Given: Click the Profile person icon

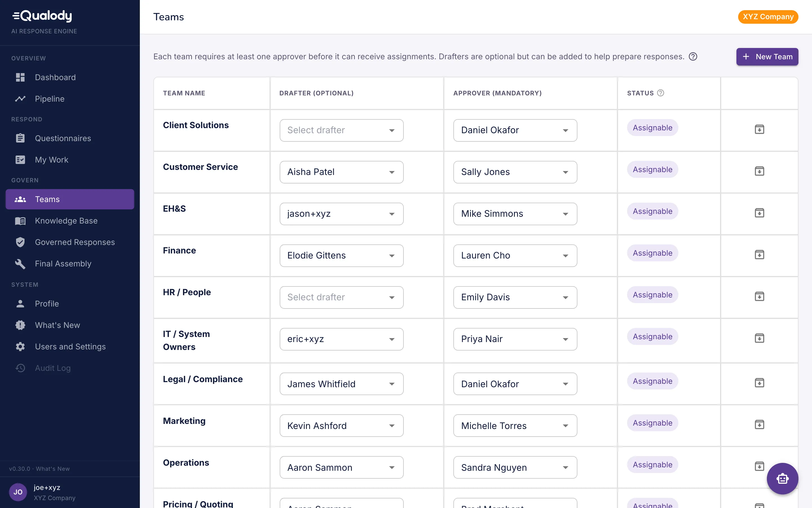Looking at the screenshot, I should [20, 304].
